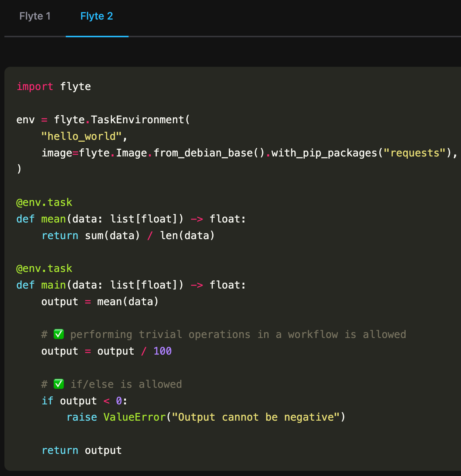Click the 'output = mean(data)' line
This screenshot has height=476, width=461.
click(100, 301)
